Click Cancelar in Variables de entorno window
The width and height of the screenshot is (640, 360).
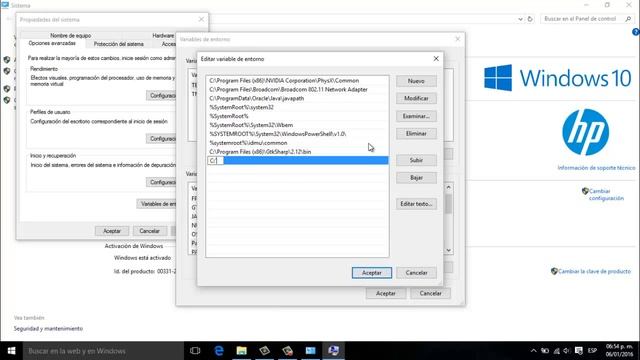pos(430,293)
